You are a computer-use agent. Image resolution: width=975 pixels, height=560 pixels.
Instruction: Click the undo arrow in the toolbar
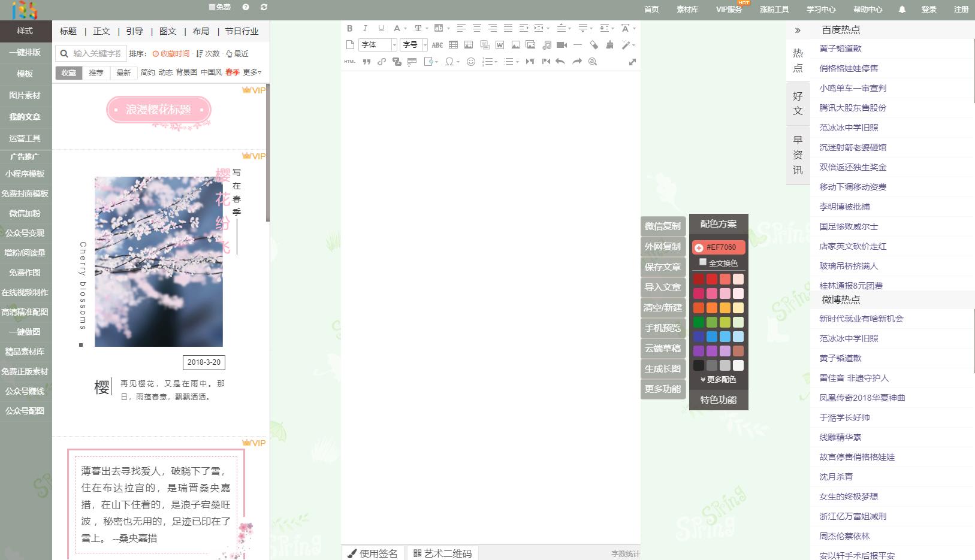560,62
